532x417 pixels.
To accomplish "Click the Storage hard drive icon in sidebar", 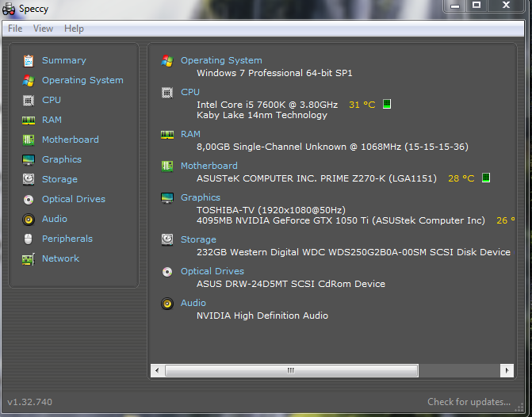I will pyautogui.click(x=29, y=179).
